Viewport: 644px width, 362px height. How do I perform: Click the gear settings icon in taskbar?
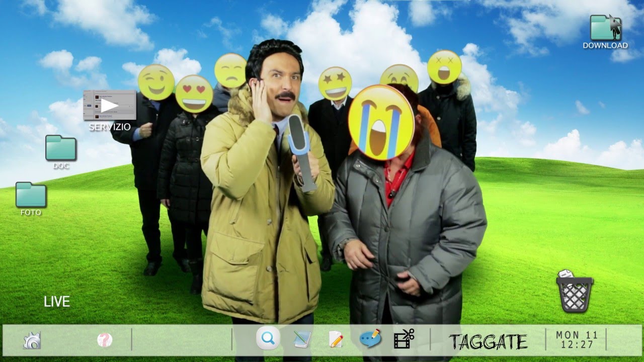[32, 340]
